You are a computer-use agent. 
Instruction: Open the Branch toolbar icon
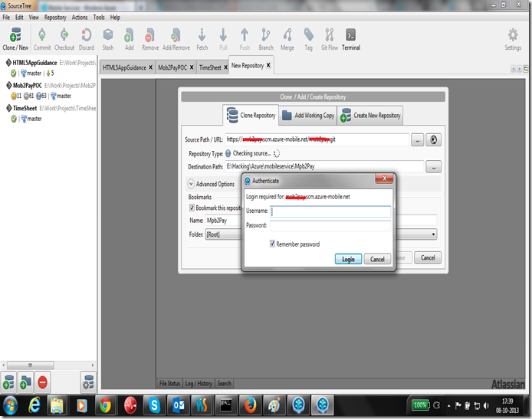click(x=266, y=38)
